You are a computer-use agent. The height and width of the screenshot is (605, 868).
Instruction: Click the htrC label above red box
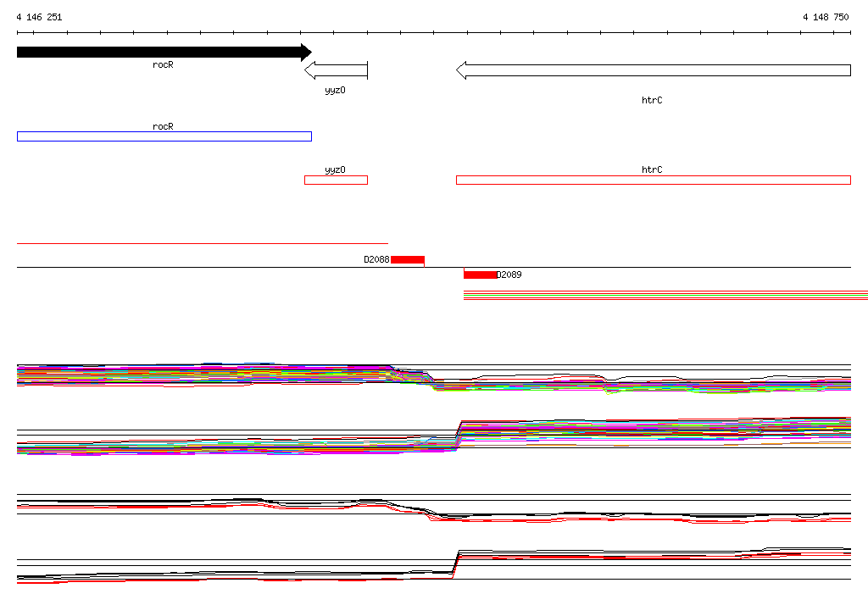click(652, 169)
